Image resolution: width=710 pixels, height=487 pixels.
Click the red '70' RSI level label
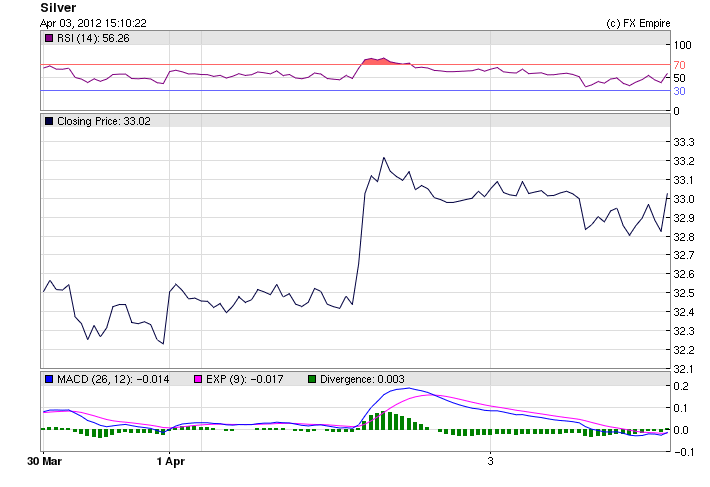pos(680,65)
